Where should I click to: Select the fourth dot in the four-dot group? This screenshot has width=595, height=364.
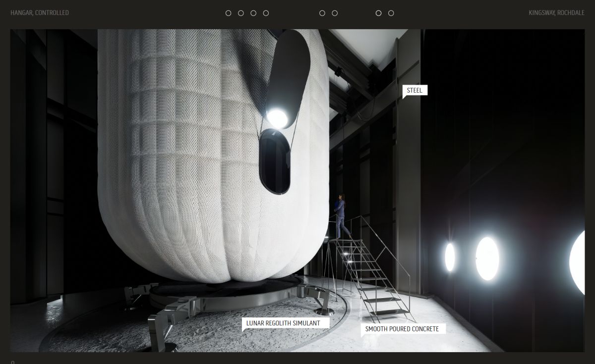266,13
